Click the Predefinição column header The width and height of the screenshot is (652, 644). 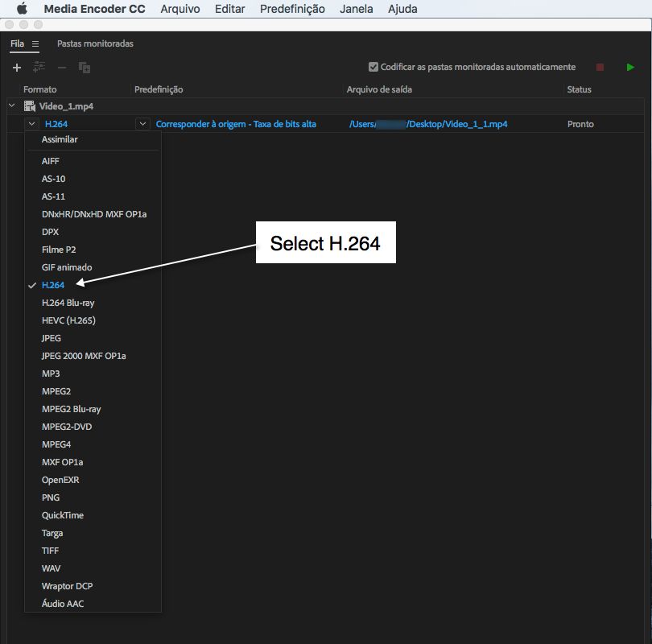pyautogui.click(x=159, y=89)
